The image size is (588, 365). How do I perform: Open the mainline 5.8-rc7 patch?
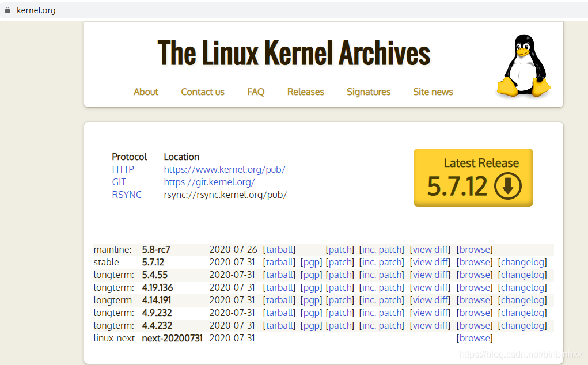pos(340,250)
